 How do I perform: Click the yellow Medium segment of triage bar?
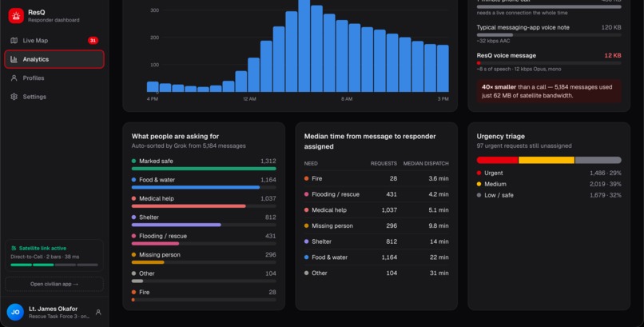tap(547, 160)
